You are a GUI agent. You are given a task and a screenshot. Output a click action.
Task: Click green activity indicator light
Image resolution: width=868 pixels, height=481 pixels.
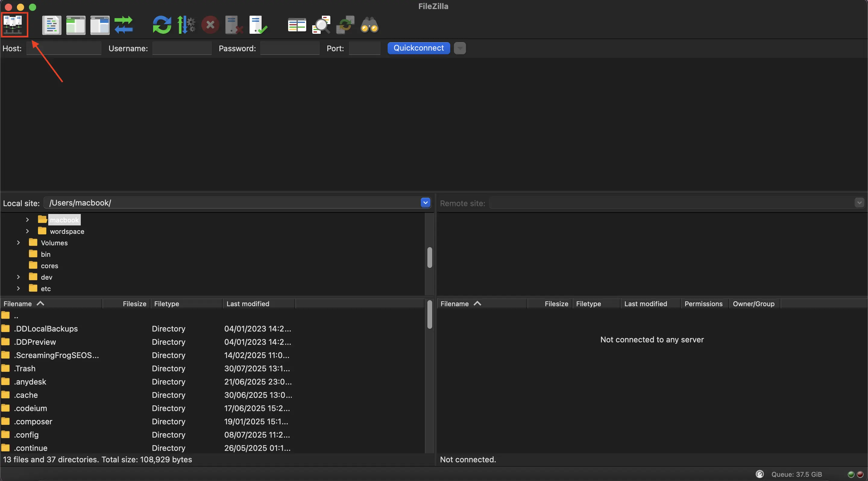(x=851, y=474)
